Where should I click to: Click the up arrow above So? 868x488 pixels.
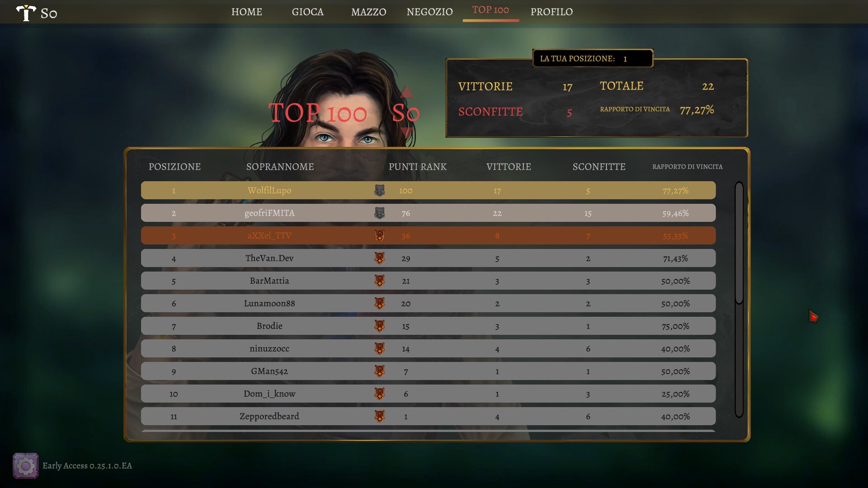406,92
